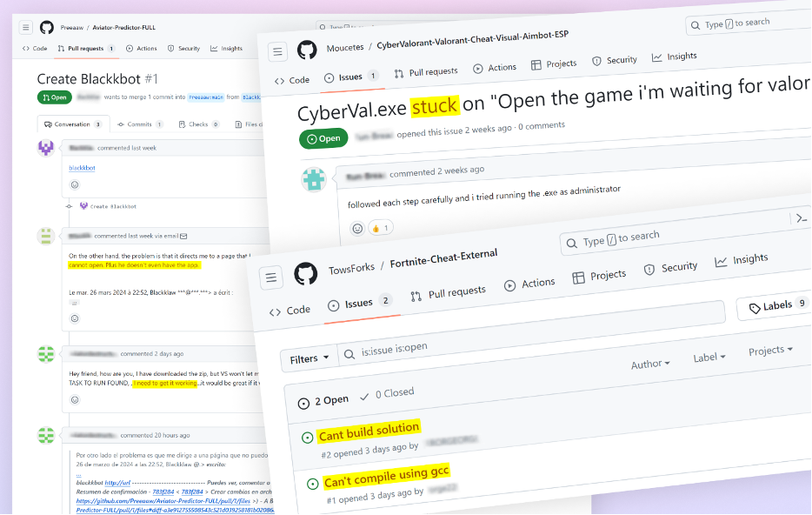Open Security tab in Fortnite-Cheat-External window
Screen dimensions: 812x515
[670, 267]
